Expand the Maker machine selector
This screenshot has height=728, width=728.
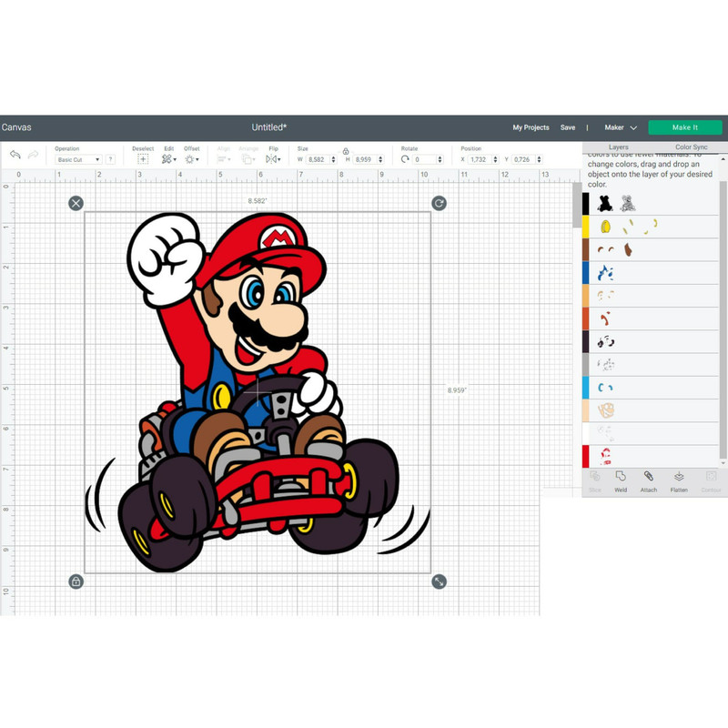(x=621, y=128)
